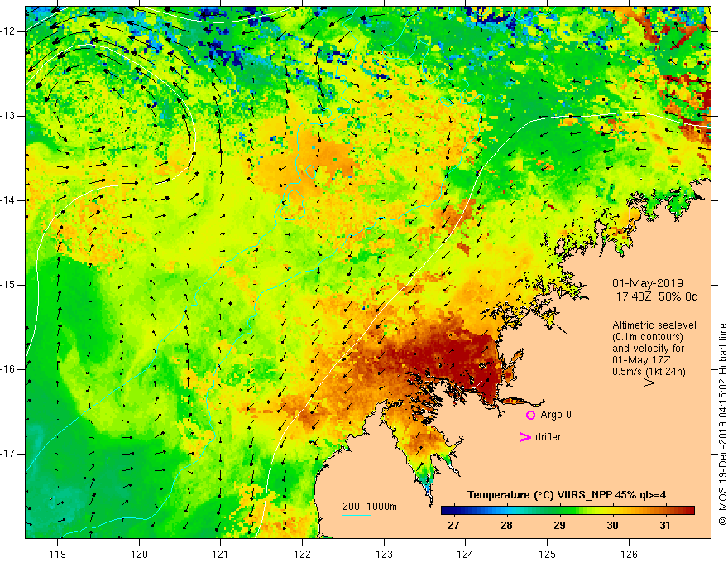Screen dimensions: 728x563
Task: Click the 'Altimetric sealevel' label
Action: 654,325
